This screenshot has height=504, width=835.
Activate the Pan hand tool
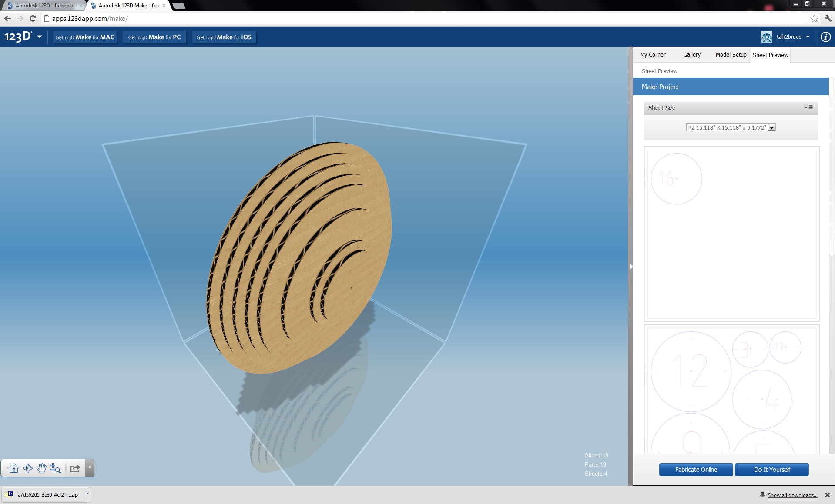[x=42, y=468]
